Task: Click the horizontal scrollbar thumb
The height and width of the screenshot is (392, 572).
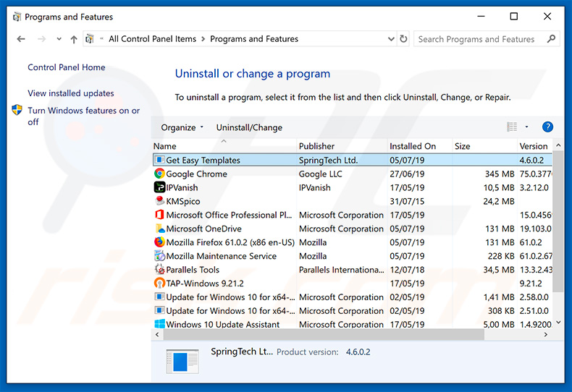Action: pyautogui.click(x=324, y=334)
